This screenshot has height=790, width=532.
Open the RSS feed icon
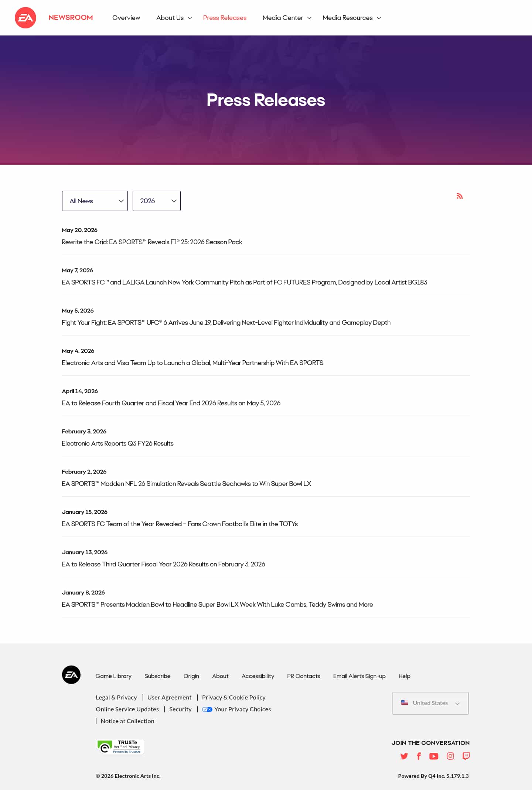[460, 196]
